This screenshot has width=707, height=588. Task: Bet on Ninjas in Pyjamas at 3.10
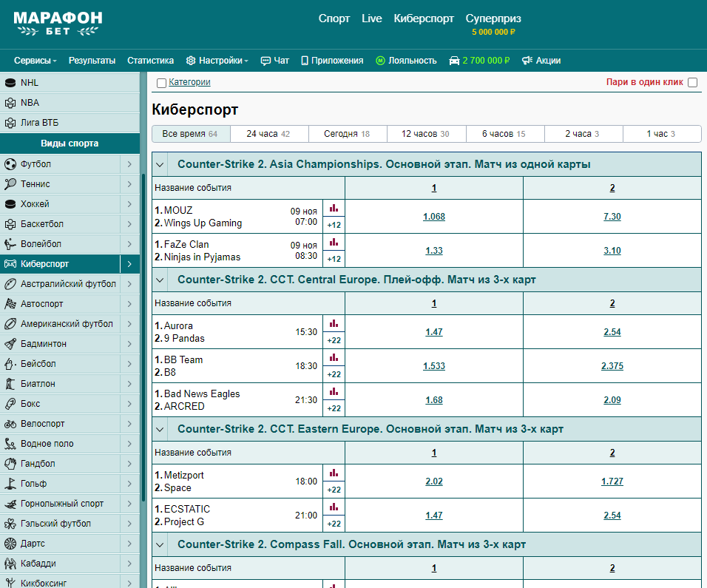612,251
